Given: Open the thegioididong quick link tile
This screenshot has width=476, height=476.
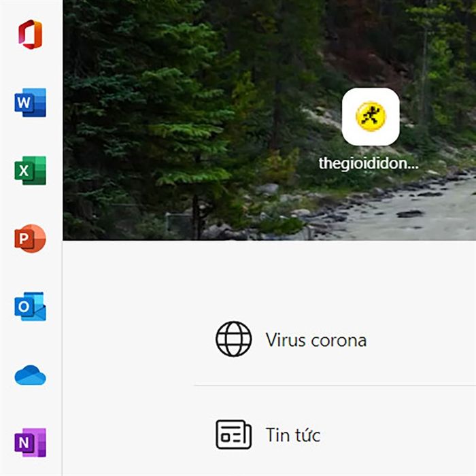Looking at the screenshot, I should tap(371, 117).
